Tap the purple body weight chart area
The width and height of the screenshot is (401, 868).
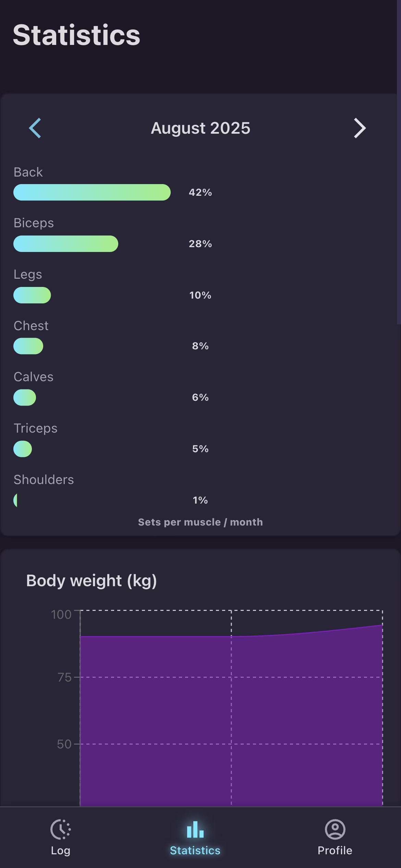point(231,720)
